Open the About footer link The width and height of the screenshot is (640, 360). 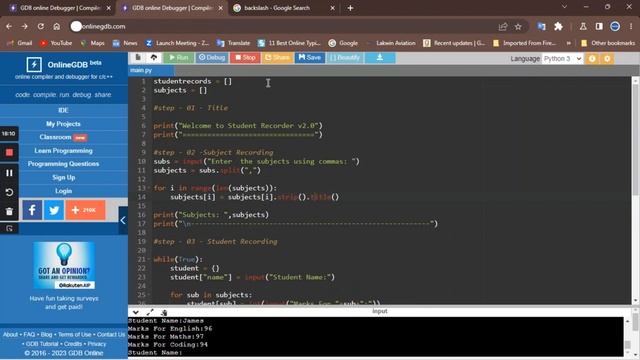click(x=11, y=334)
